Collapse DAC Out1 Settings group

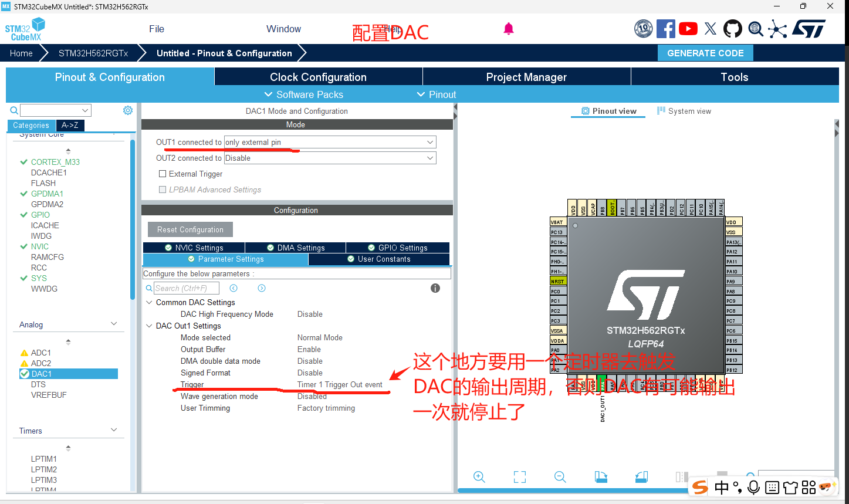tap(148, 326)
